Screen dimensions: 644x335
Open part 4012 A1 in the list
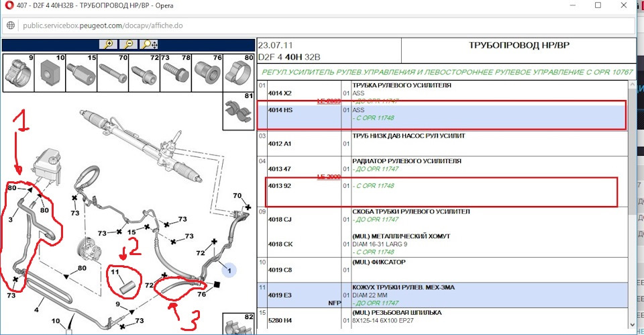280,144
